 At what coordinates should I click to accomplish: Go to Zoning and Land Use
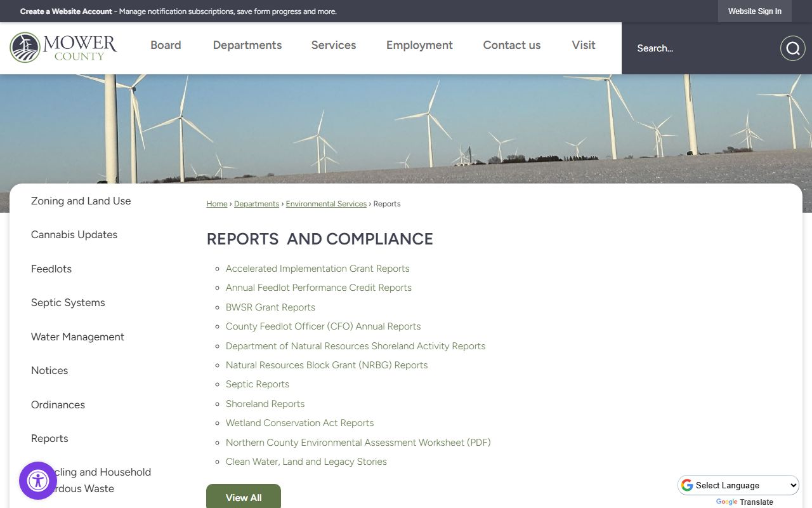(81, 201)
